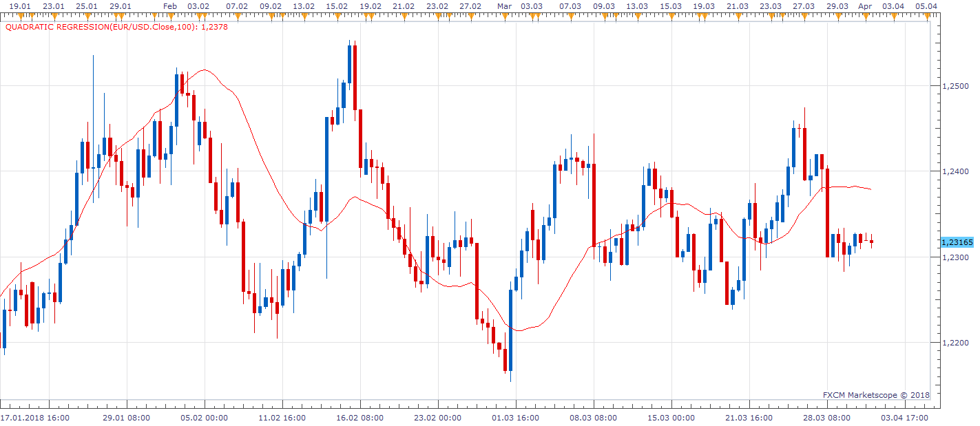Open event marker below 05.04 date
980x426 pixels.
(x=928, y=16)
